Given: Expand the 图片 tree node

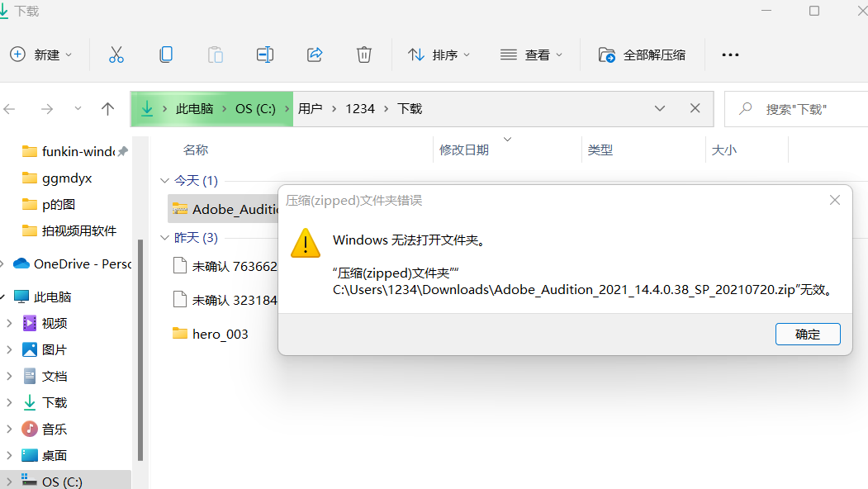Looking at the screenshot, I should tap(9, 350).
